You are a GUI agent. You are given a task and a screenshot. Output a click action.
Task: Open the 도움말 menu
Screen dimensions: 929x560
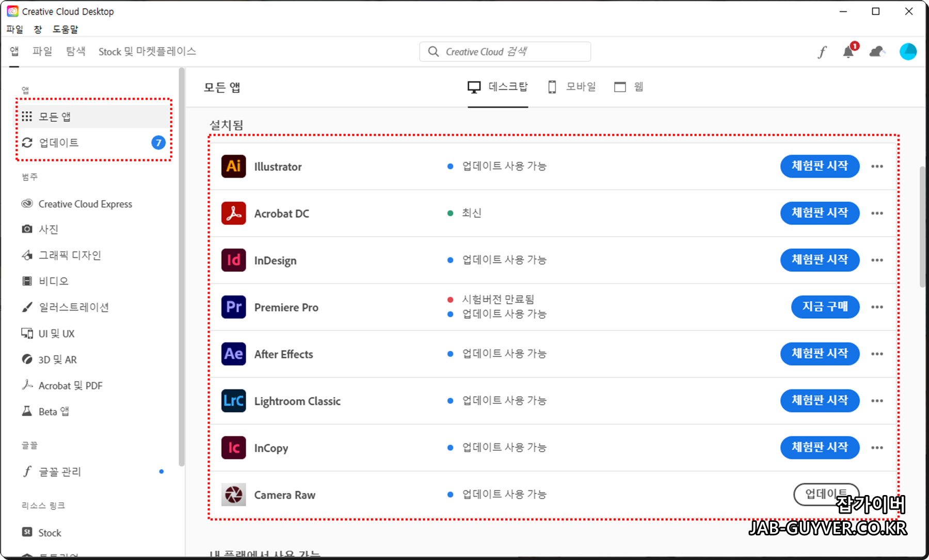tap(65, 29)
